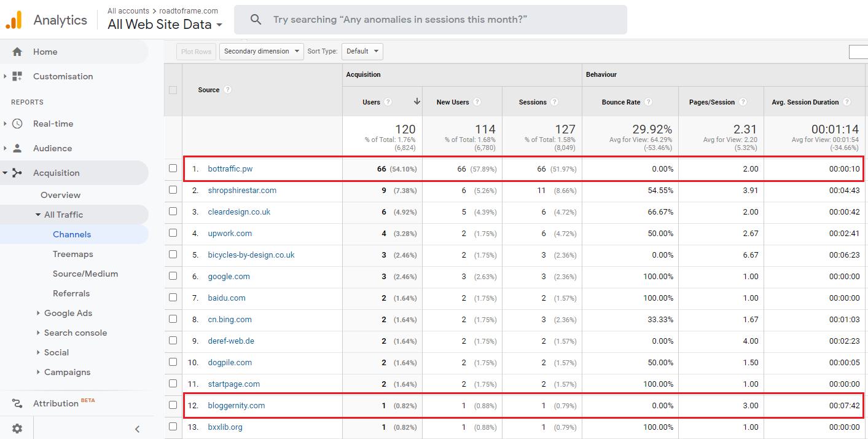Open the Source/Medium report
This screenshot has width=868, height=439.
(85, 274)
